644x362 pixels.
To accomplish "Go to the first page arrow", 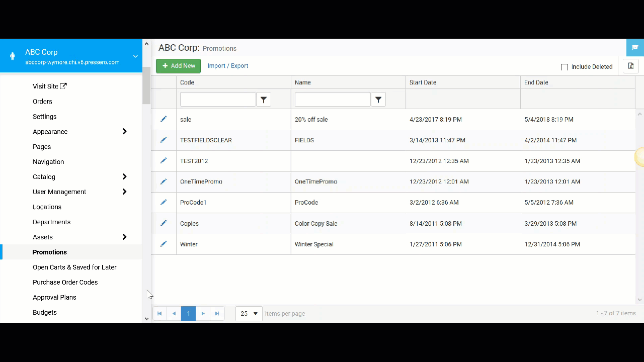I will pyautogui.click(x=159, y=314).
